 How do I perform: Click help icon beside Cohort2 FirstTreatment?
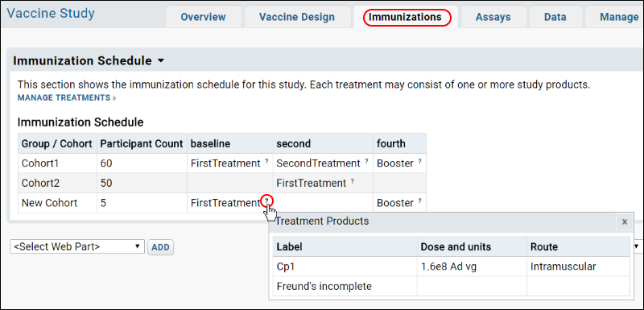coord(353,181)
